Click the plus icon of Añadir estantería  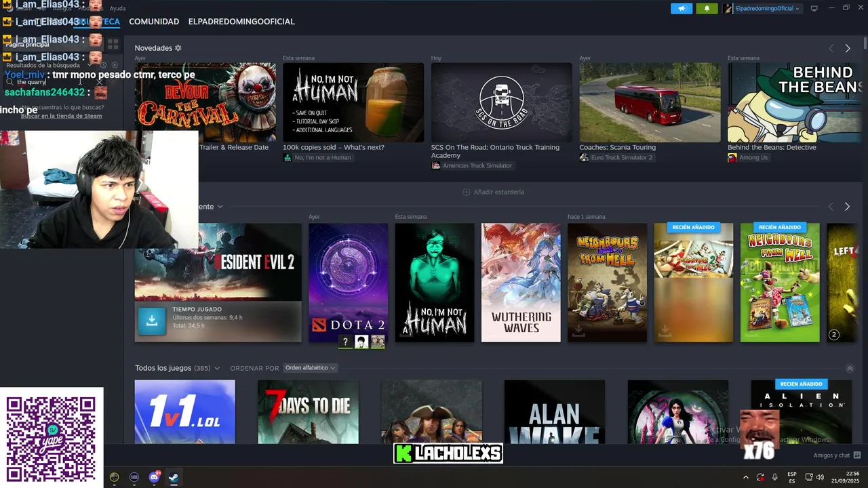click(466, 192)
